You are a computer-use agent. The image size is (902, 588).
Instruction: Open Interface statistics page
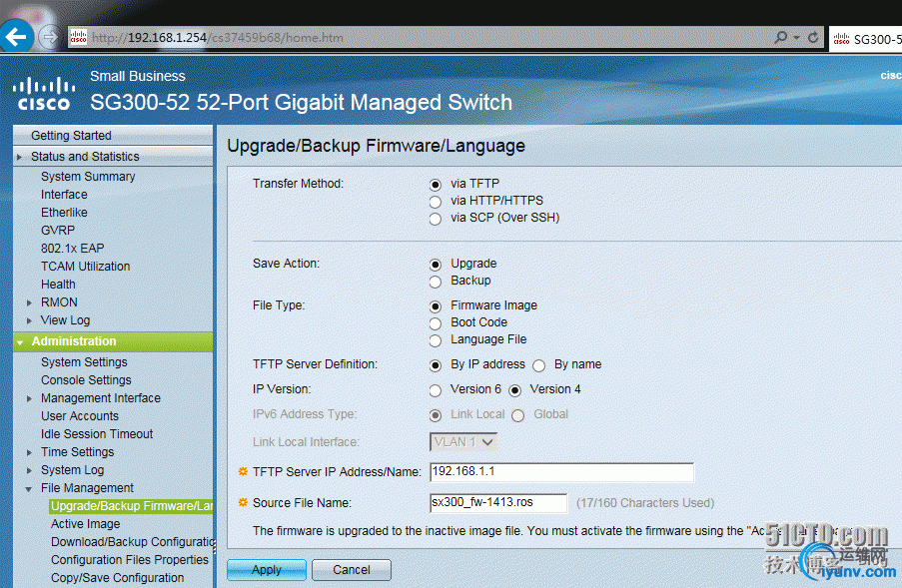coord(64,195)
